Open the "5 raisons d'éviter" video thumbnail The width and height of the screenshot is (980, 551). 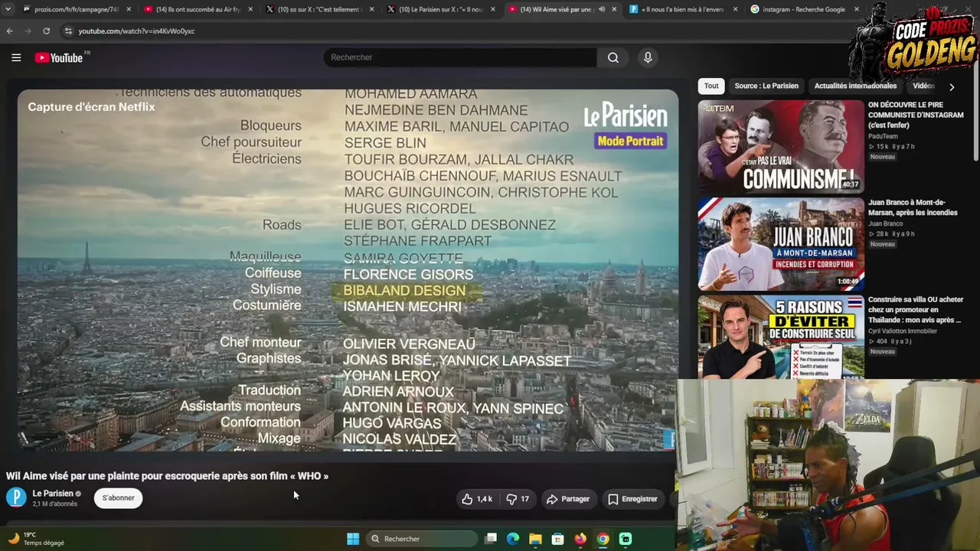click(781, 337)
